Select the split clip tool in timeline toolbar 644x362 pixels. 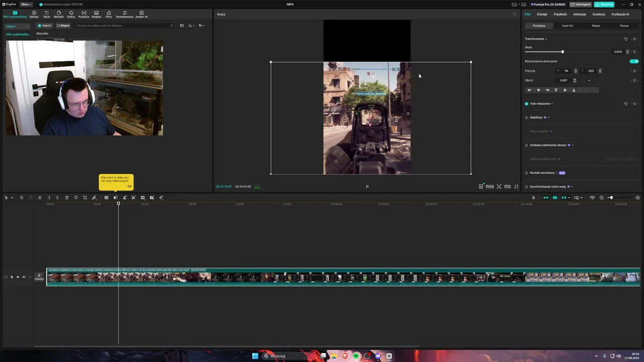[x=40, y=198]
